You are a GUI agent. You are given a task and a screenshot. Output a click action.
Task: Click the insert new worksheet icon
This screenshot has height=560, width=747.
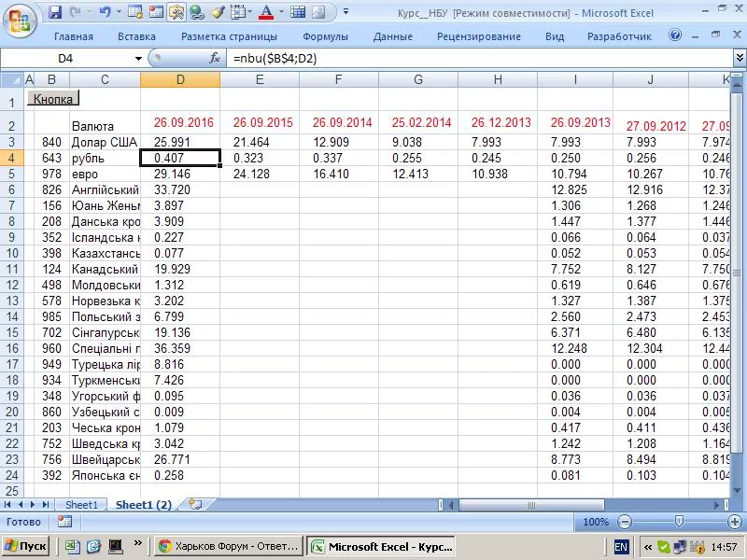pos(194,504)
